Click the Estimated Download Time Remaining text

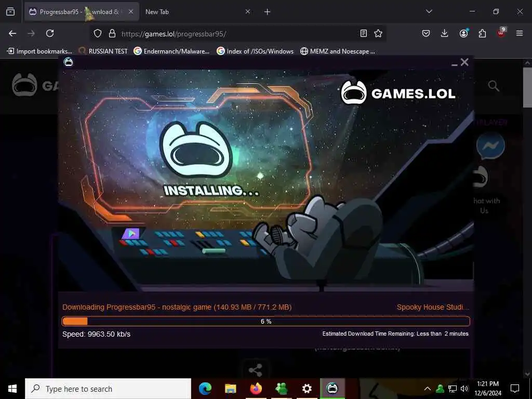[395, 334]
